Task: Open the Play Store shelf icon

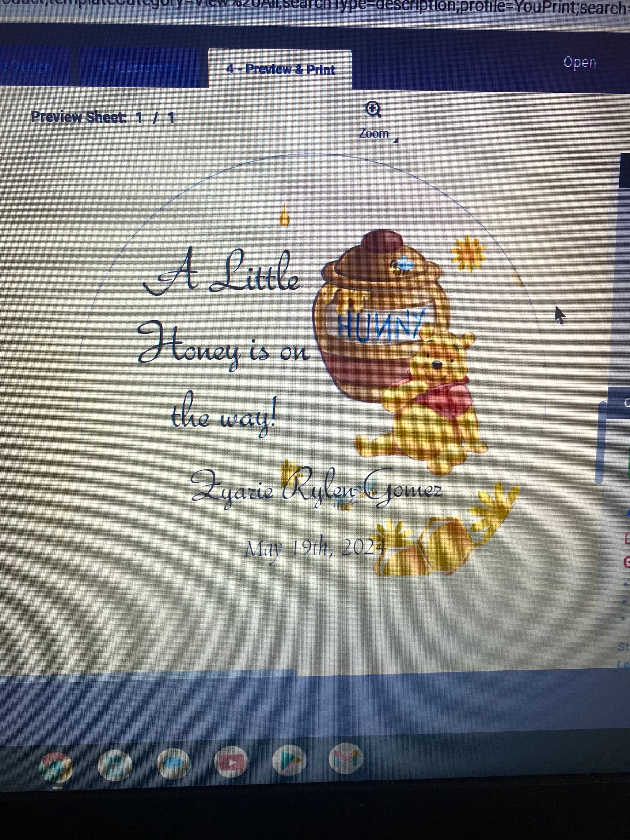Action: pyautogui.click(x=289, y=761)
